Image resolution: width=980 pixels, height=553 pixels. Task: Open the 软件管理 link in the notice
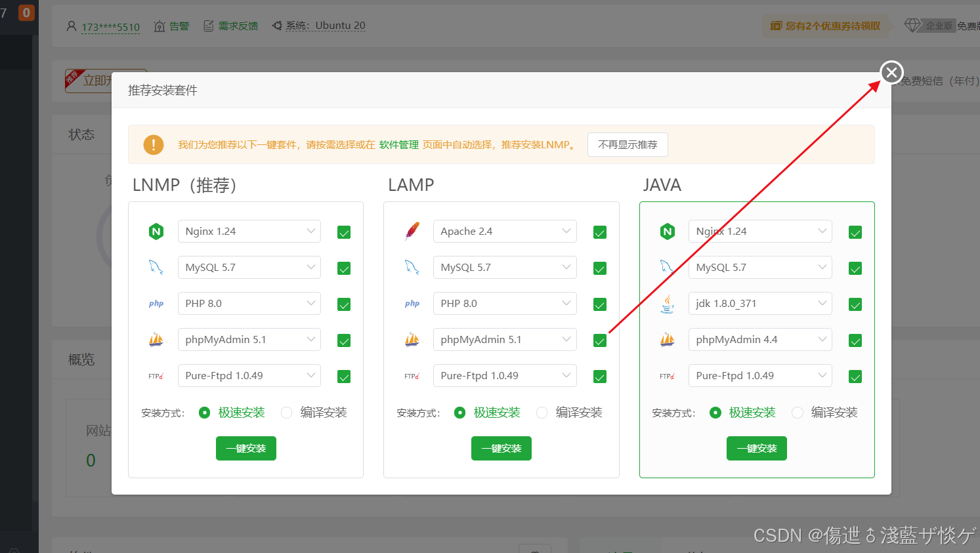(399, 145)
